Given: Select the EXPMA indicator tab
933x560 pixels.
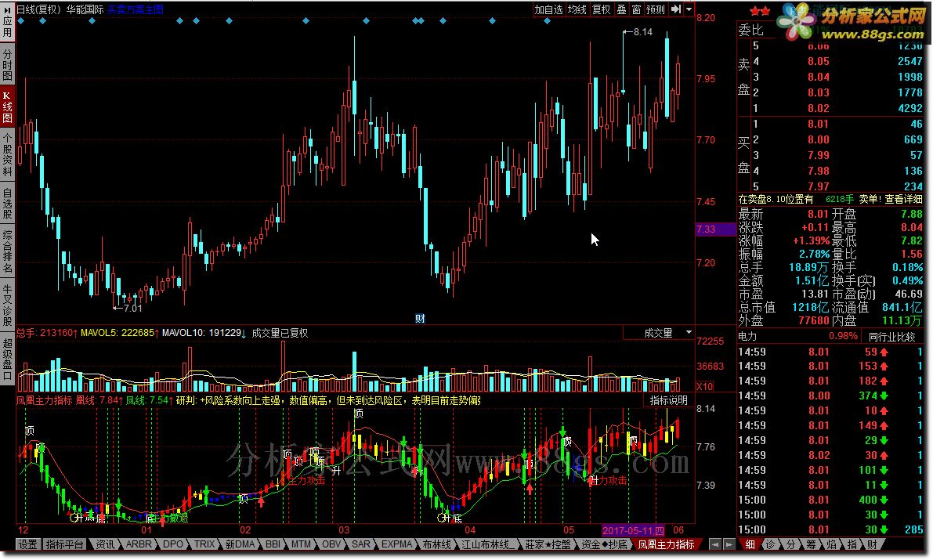Looking at the screenshot, I should 396,544.
